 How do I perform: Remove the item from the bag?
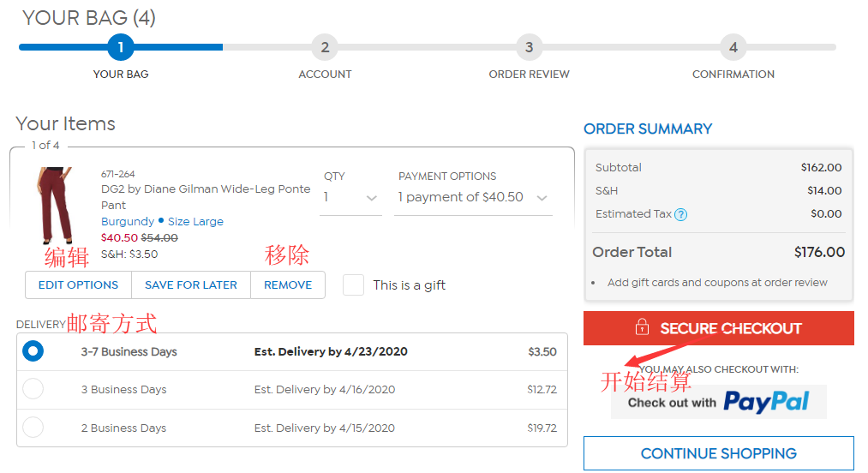point(288,285)
